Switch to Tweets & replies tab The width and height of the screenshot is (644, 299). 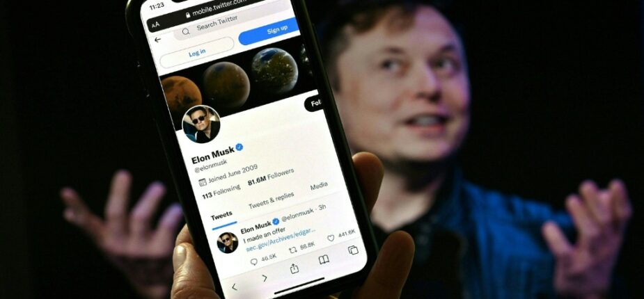pos(271,200)
